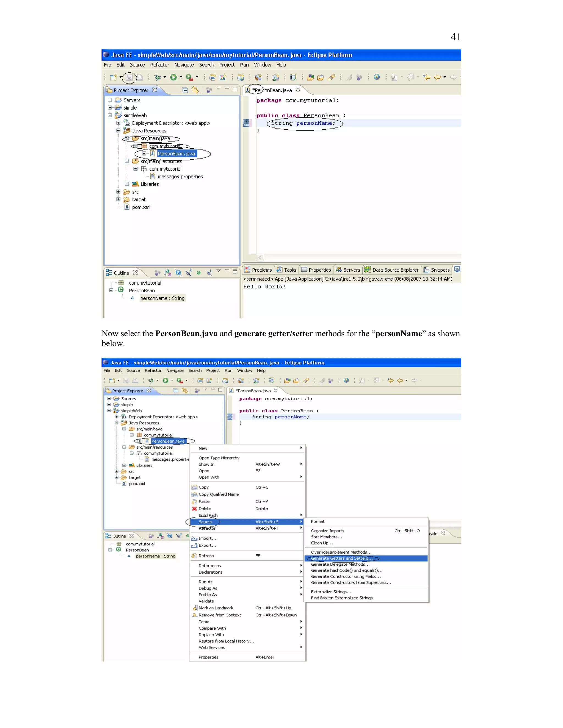Toggle Hide Non-Public Members green dot in upper Outline
This screenshot has width=563, height=728.
199,273
